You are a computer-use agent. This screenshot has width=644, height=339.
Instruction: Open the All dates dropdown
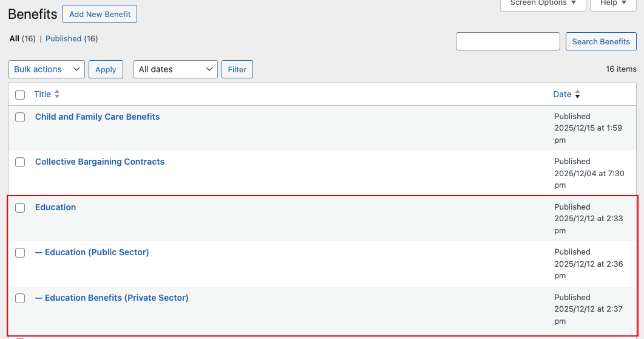(175, 69)
